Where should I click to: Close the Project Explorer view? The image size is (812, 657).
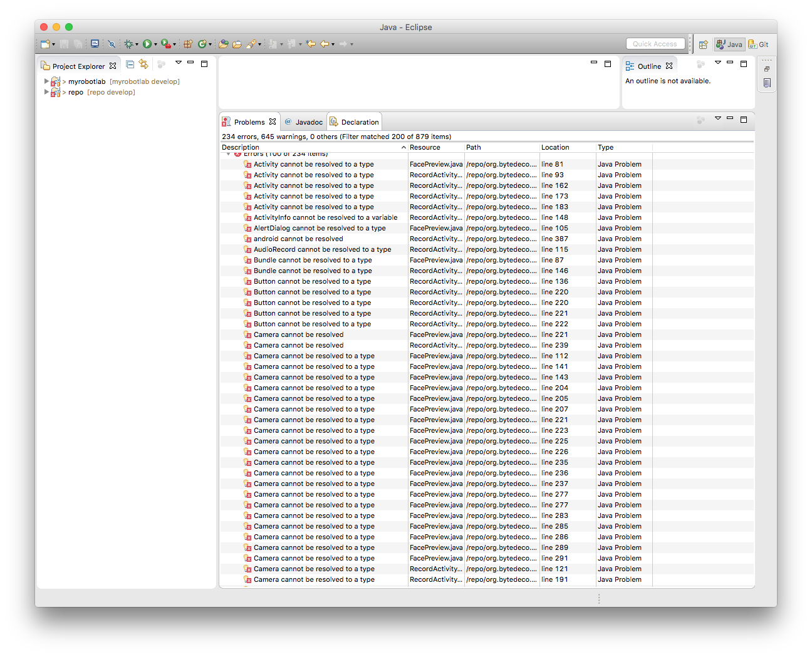coord(113,66)
